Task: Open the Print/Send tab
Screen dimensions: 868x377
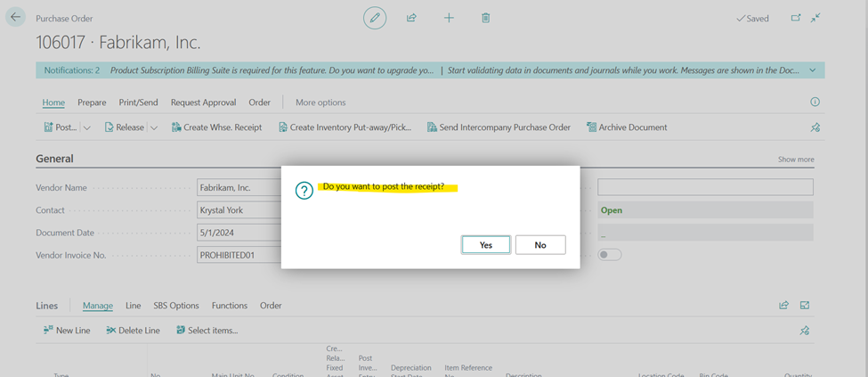Action: (x=138, y=102)
